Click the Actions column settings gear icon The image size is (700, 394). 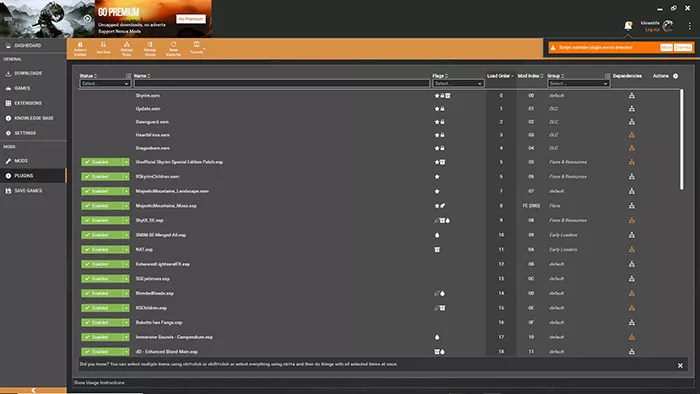click(x=675, y=76)
